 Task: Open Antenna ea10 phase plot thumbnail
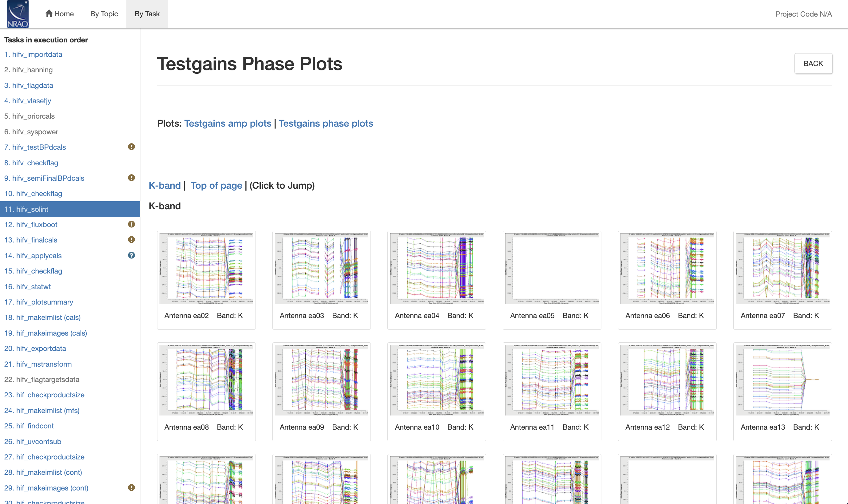click(x=437, y=380)
